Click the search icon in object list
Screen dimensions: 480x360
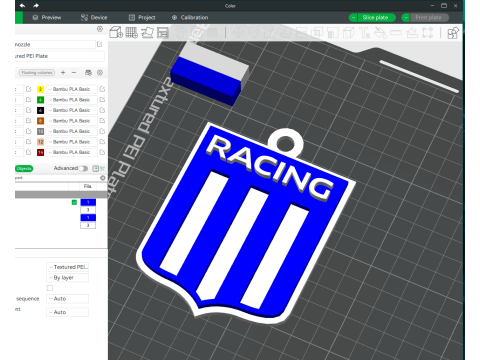(x=103, y=178)
